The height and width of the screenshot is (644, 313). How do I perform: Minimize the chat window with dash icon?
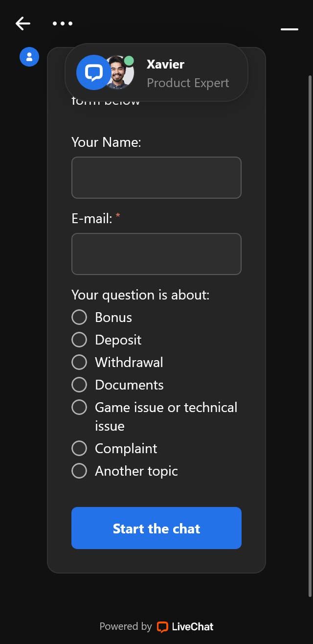[x=290, y=29]
